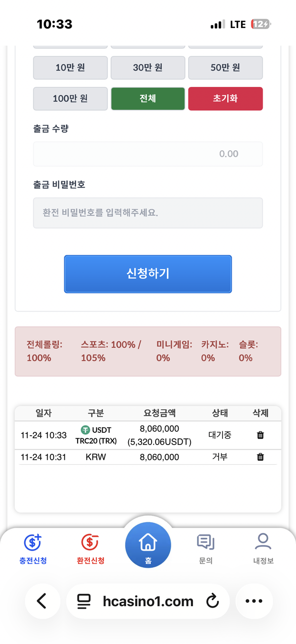Open browser more options menu

(x=253, y=601)
